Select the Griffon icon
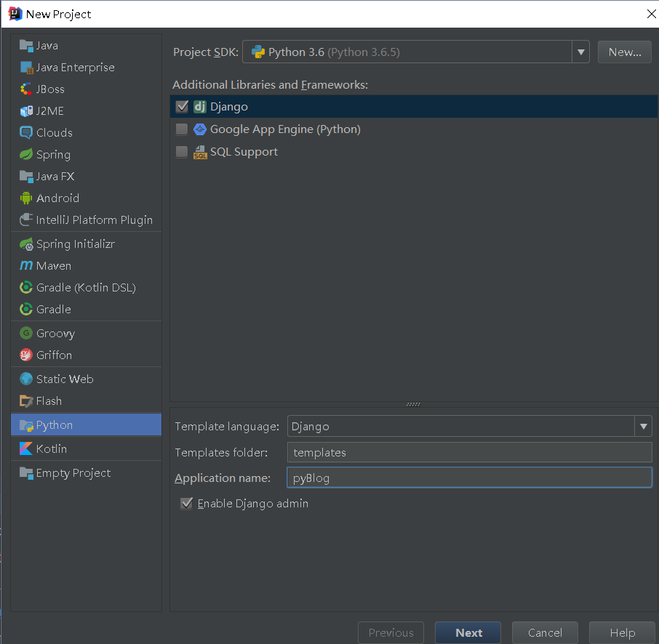This screenshot has height=644, width=659. coord(26,355)
